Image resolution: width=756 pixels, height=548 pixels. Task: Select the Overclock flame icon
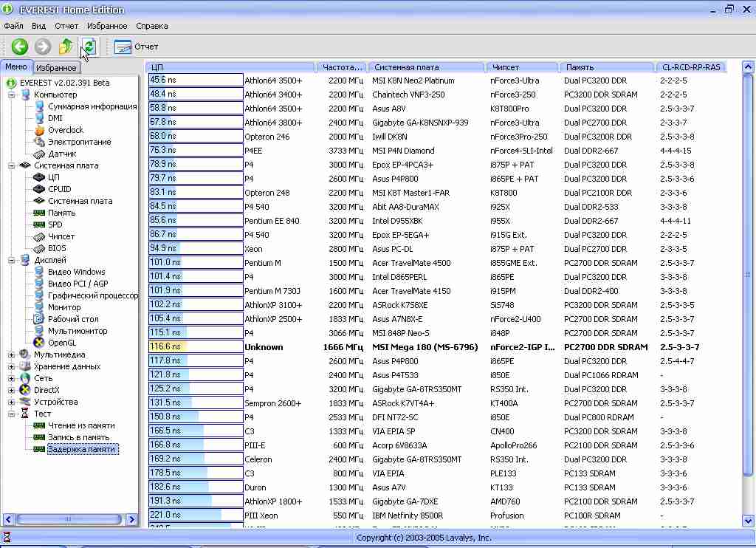40,130
